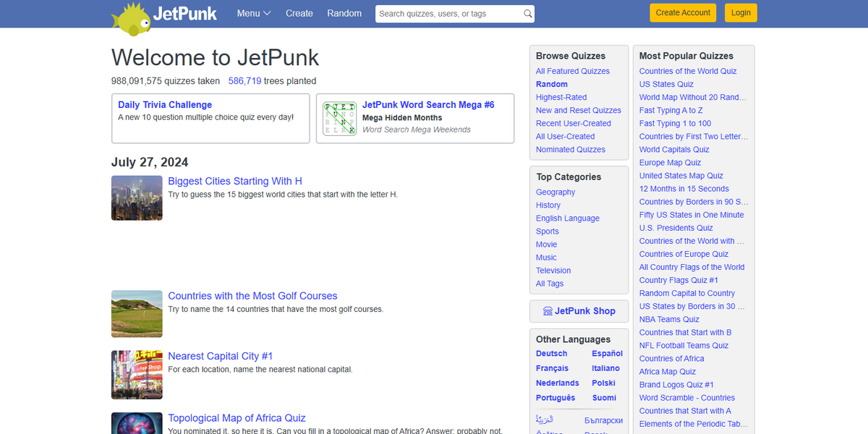Open 12 Months in 15 Seconds
This screenshot has height=434, width=868.
pyautogui.click(x=684, y=188)
